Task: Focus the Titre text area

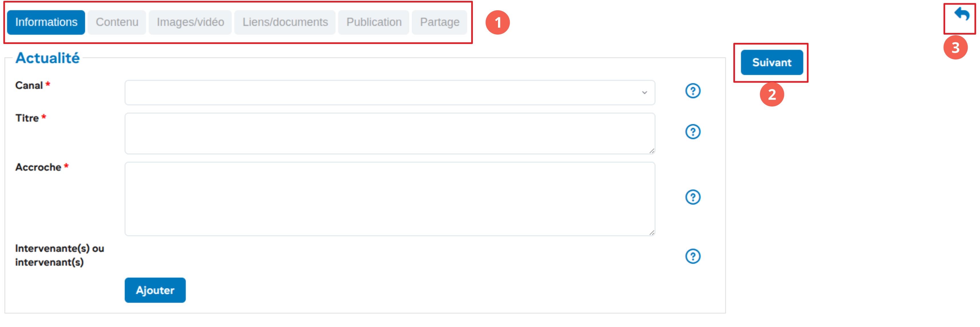Action: 389,133
